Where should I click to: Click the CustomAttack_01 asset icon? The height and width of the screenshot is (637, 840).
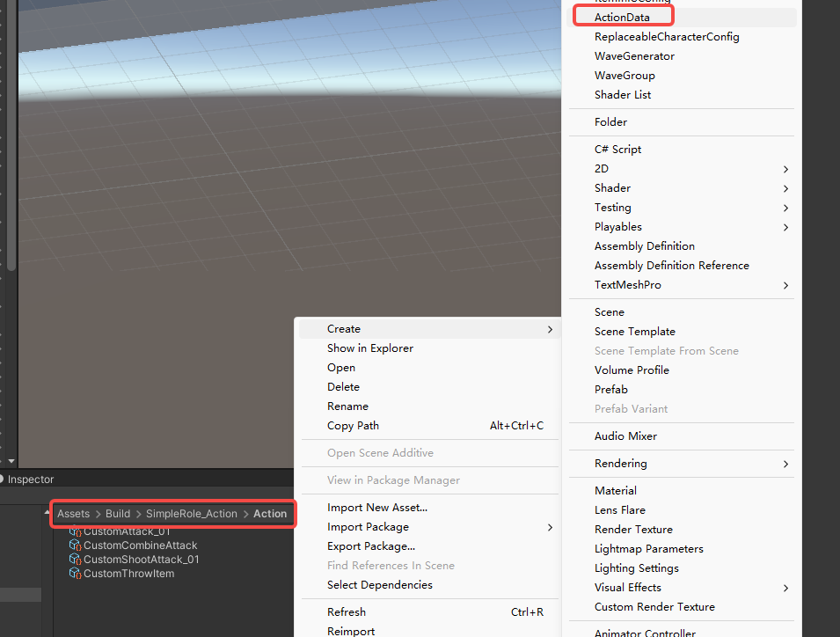[x=75, y=532]
